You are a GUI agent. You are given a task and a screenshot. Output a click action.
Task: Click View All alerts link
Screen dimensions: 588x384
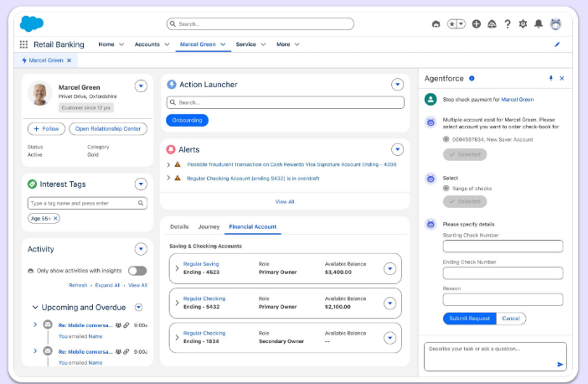pos(285,201)
